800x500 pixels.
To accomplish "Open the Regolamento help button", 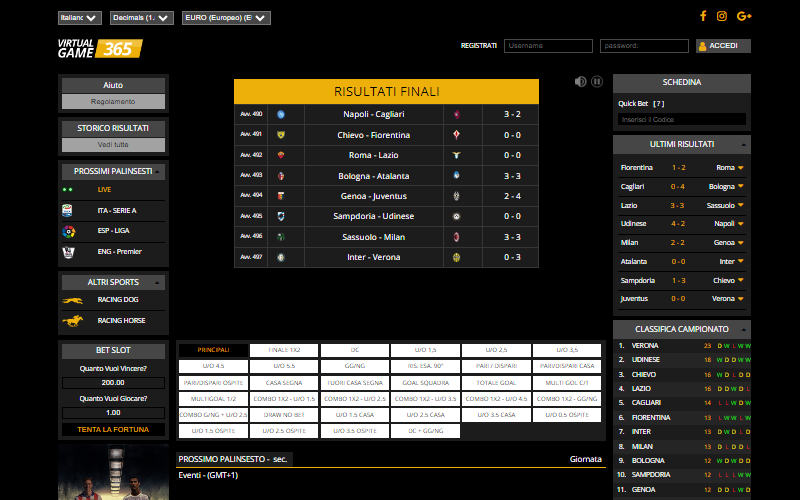I will 113,102.
